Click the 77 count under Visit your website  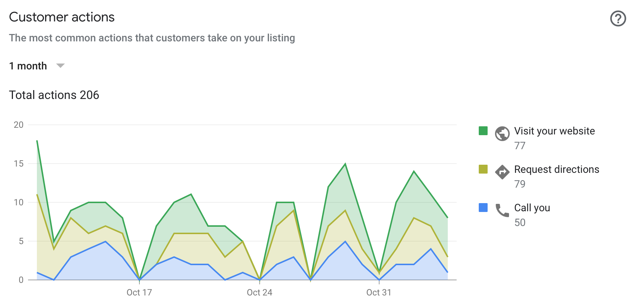pos(520,146)
